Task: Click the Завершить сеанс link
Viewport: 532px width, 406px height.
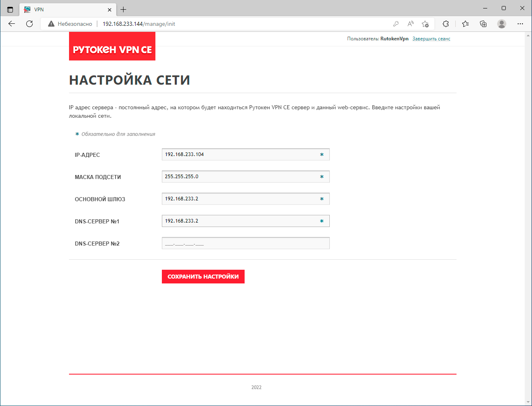Action: (x=431, y=39)
